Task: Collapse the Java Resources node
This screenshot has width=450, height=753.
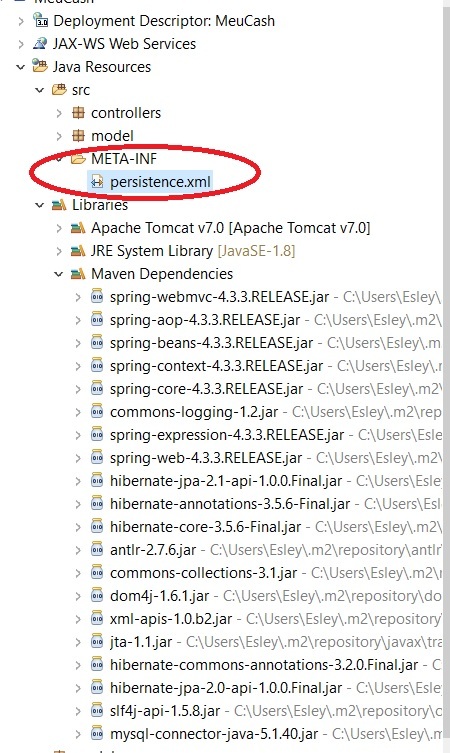Action: coord(20,67)
